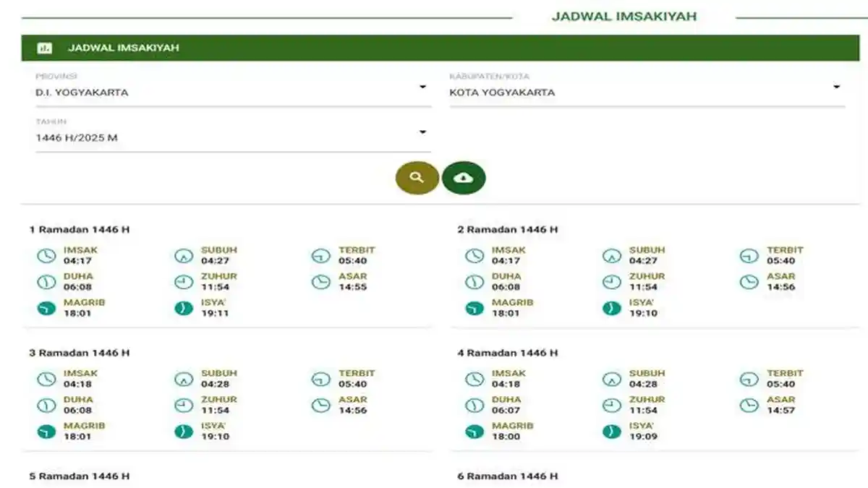This screenshot has width=868, height=488.
Task: Click Magrib filled icon for 2 Ramadan
Action: coord(475,309)
